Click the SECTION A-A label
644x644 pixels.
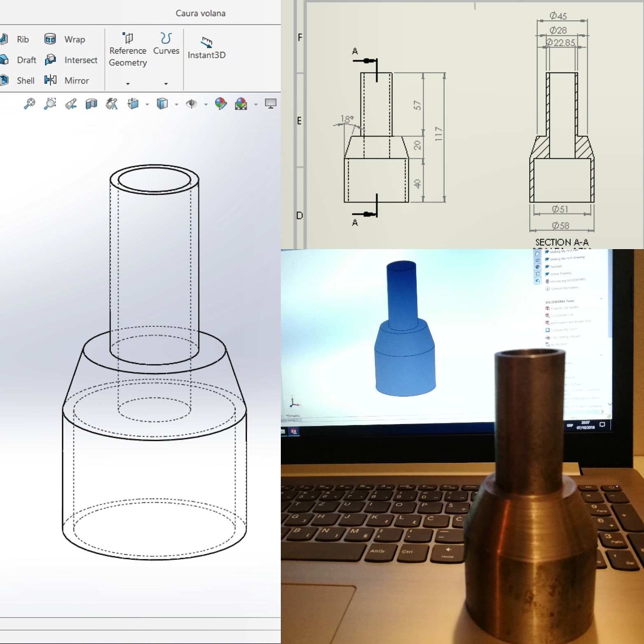pos(562,242)
